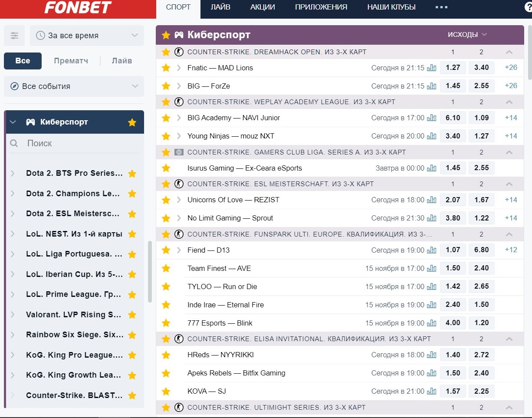532x418 pixels.
Task: Open НАШИ КЛУБЫ menu item
Action: [391, 7]
